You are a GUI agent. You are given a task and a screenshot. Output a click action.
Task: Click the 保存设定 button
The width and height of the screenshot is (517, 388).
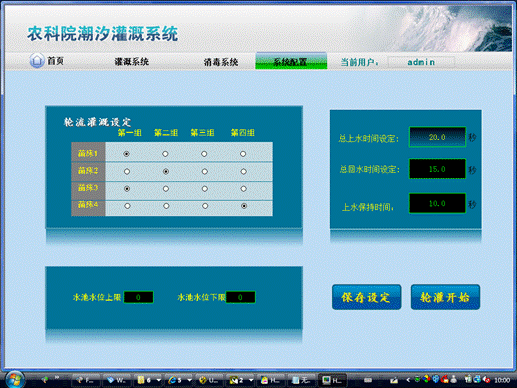click(366, 297)
